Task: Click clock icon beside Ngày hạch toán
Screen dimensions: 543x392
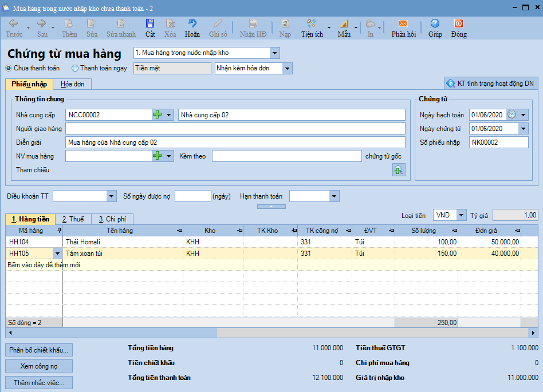Action: (x=512, y=114)
